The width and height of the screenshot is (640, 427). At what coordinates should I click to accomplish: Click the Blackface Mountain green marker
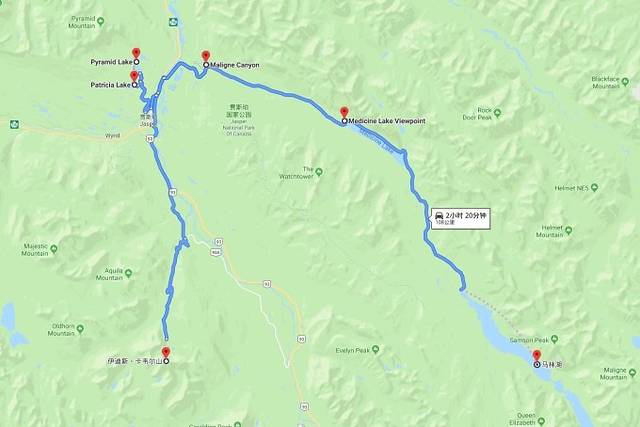click(625, 82)
